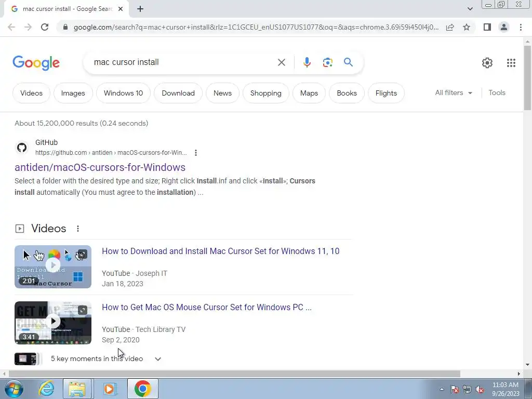This screenshot has width=532, height=399.
Task: Open 'How to Get Mac OS Mouse Cursor Set' video
Action: tap(207, 307)
